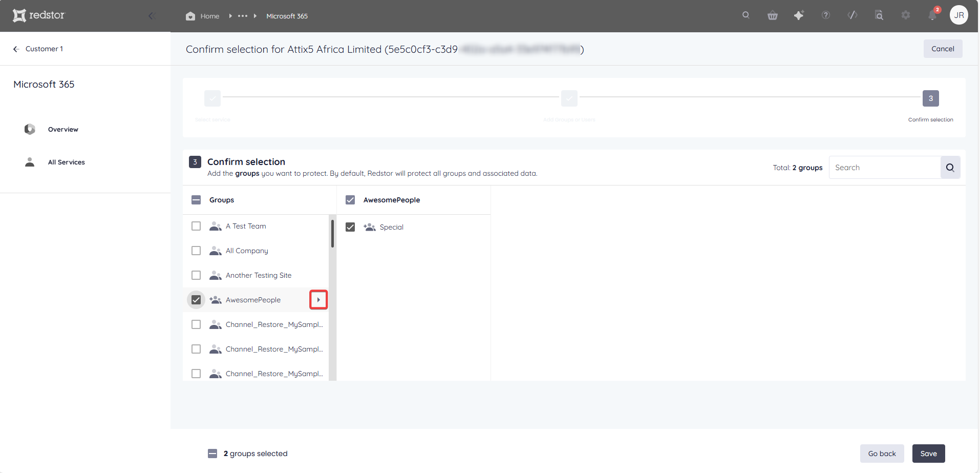This screenshot has height=473, width=980.
Task: Click the Go back button
Action: pos(882,454)
